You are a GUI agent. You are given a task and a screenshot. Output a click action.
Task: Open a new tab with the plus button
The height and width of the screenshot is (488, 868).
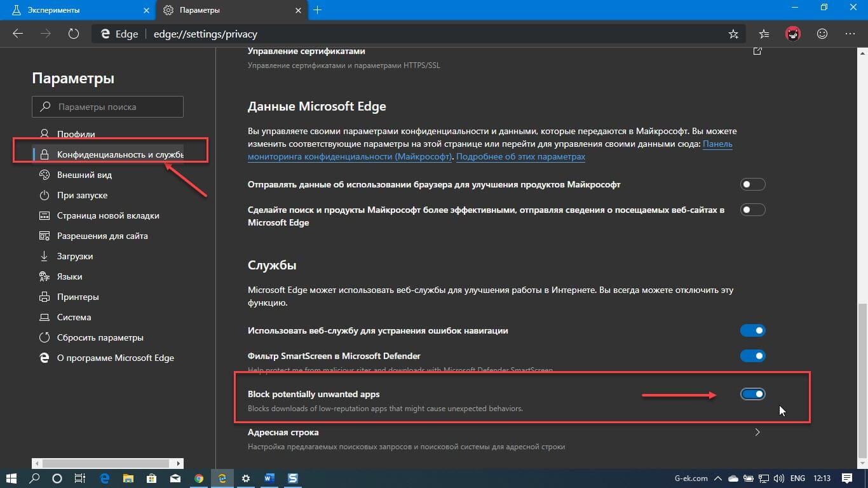click(318, 10)
